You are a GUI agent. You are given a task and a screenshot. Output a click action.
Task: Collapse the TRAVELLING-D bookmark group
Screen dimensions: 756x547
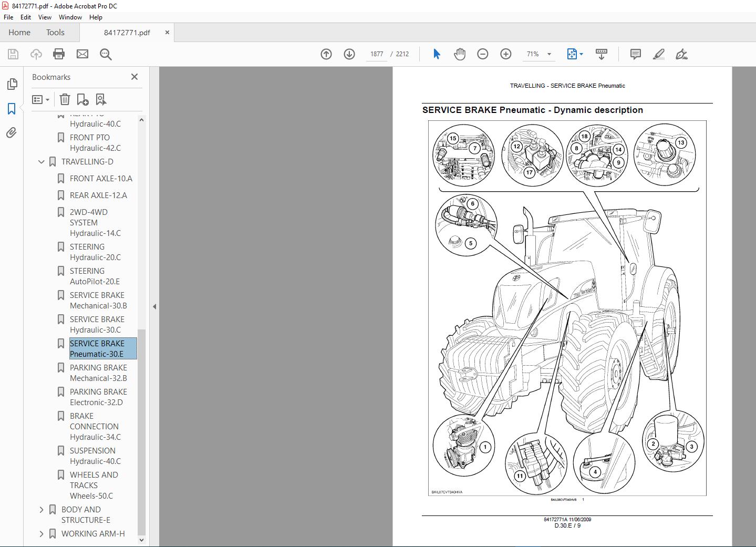click(42, 162)
